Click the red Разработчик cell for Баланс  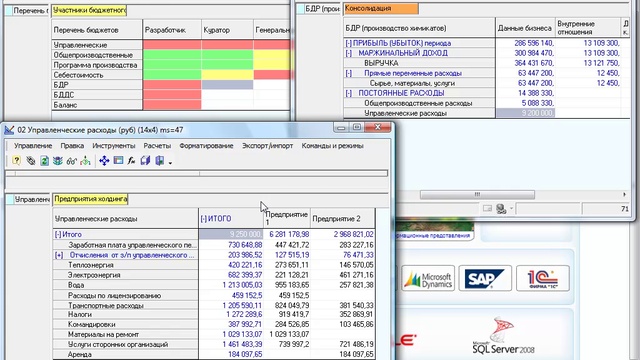[172, 105]
